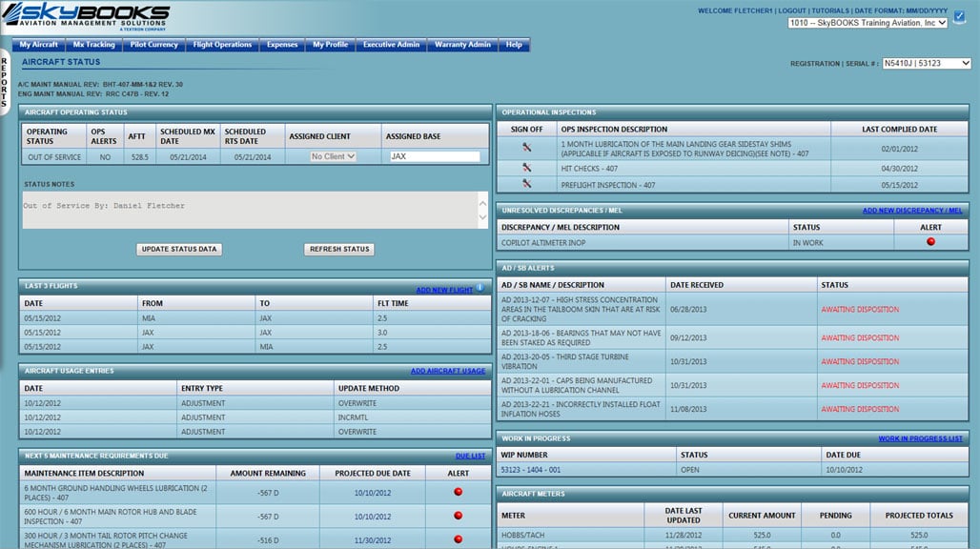Open the No Client assigned client dropdown
This screenshot has width=980, height=549.
[x=333, y=156]
